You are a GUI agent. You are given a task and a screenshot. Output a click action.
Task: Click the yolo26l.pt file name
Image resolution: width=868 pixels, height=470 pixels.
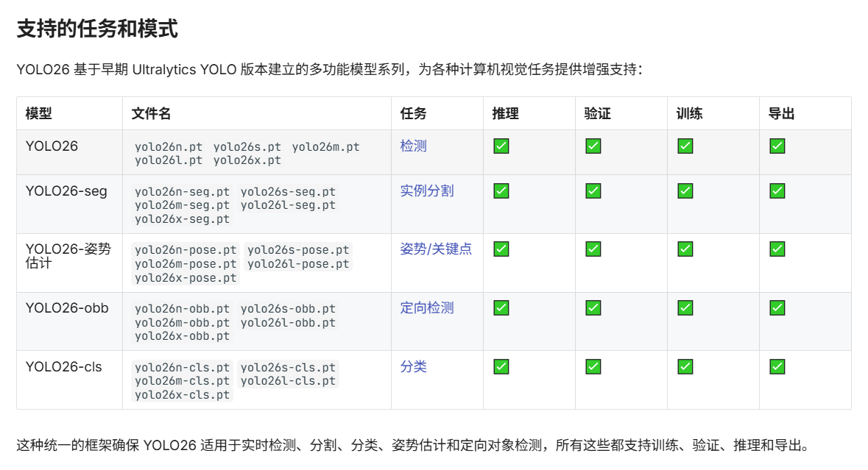(169, 160)
